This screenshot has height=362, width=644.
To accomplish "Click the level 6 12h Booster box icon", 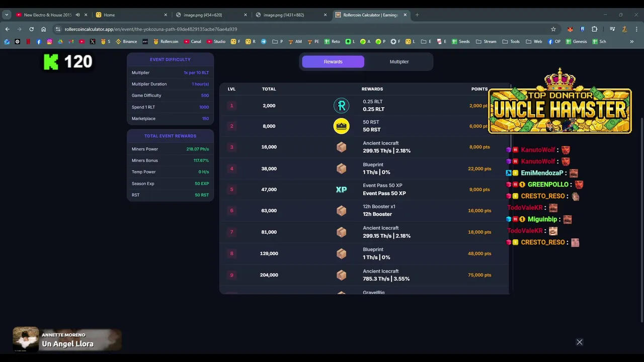I will pos(341,211).
